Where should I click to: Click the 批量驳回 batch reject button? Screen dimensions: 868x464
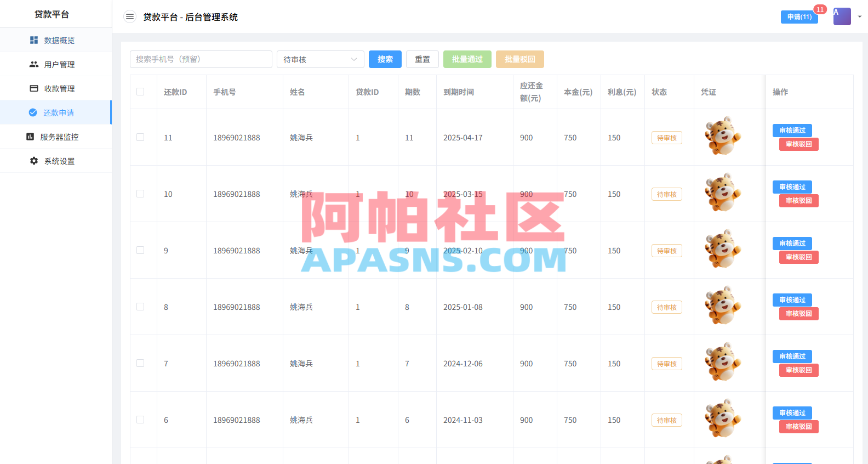coord(520,59)
